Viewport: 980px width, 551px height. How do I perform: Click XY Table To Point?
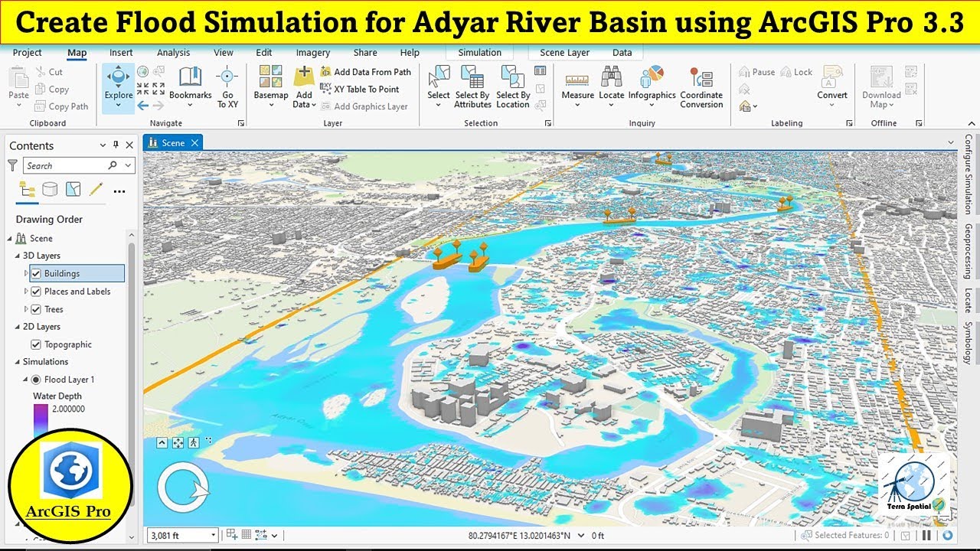pyautogui.click(x=360, y=90)
